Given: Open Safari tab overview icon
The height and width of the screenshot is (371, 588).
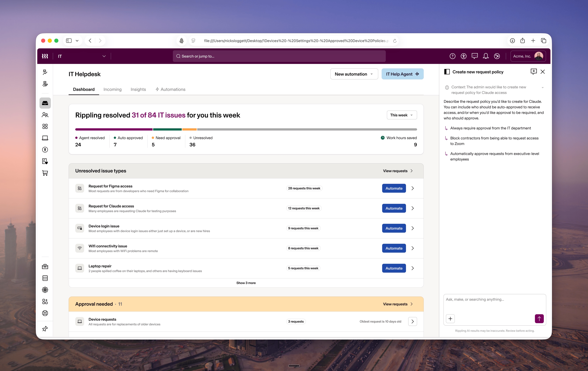Looking at the screenshot, I should click(544, 41).
